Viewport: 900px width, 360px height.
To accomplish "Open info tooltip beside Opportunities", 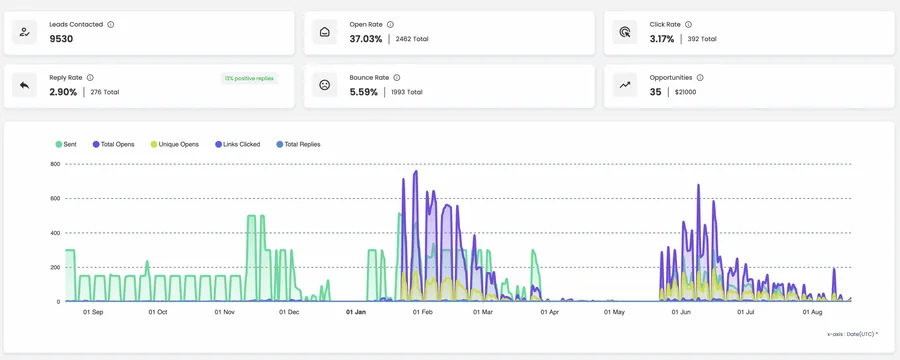I will (700, 78).
